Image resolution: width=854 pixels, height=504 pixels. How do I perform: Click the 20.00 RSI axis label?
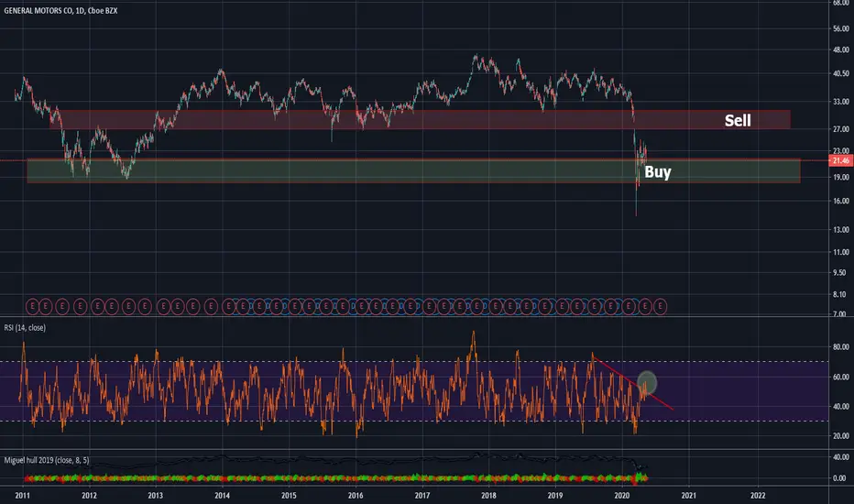(x=841, y=436)
